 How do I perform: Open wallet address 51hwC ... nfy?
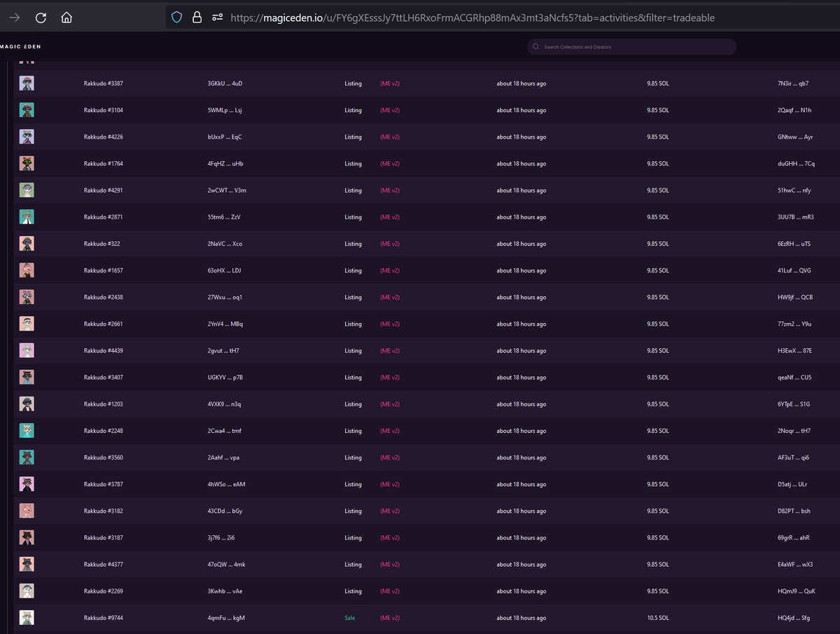(794, 190)
